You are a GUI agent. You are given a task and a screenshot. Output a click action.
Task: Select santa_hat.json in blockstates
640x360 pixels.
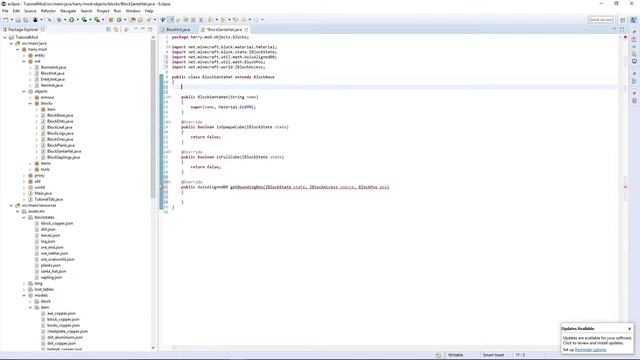click(53, 271)
